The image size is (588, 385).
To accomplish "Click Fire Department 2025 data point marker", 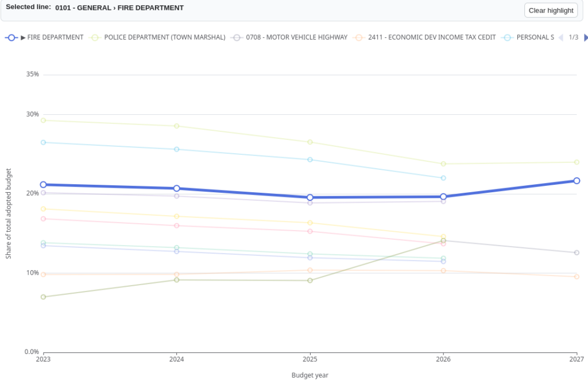I will (310, 197).
